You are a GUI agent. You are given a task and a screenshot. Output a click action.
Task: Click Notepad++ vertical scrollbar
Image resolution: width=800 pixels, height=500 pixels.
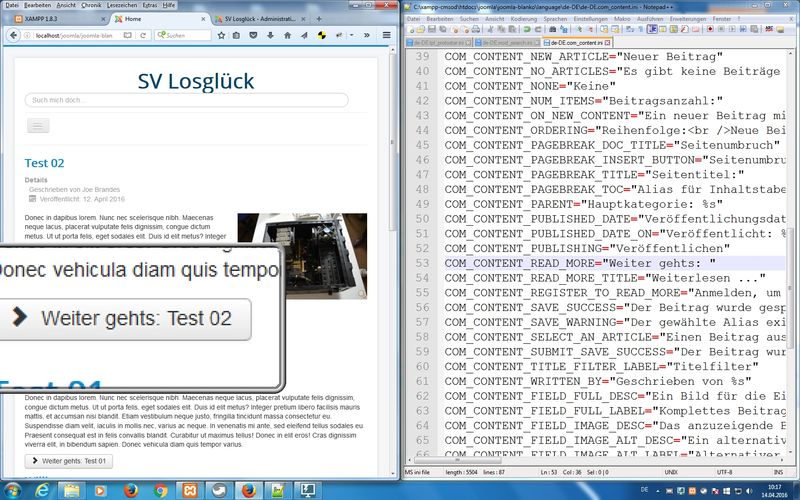click(x=790, y=288)
